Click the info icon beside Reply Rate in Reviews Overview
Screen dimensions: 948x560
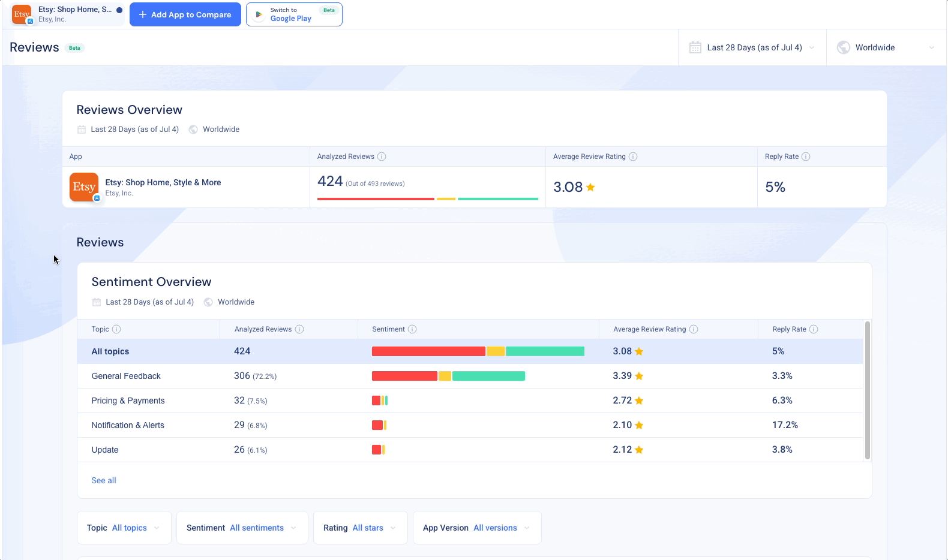[806, 156]
